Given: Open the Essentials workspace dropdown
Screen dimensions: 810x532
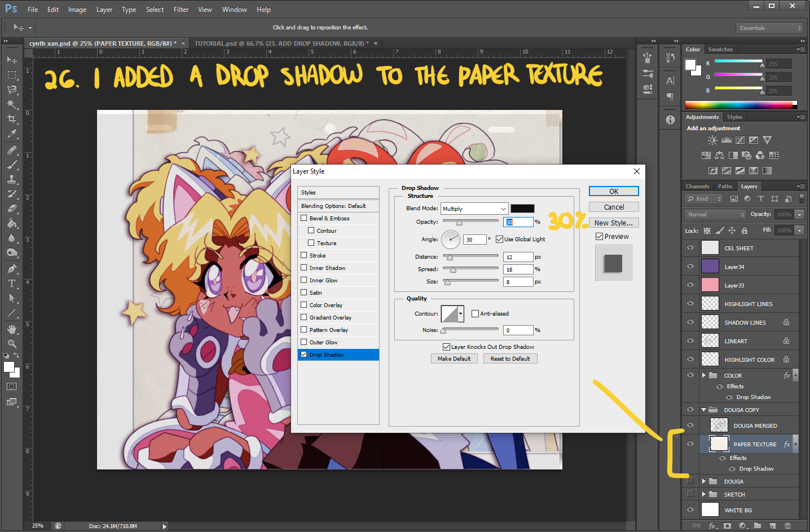Looking at the screenshot, I should coord(769,28).
